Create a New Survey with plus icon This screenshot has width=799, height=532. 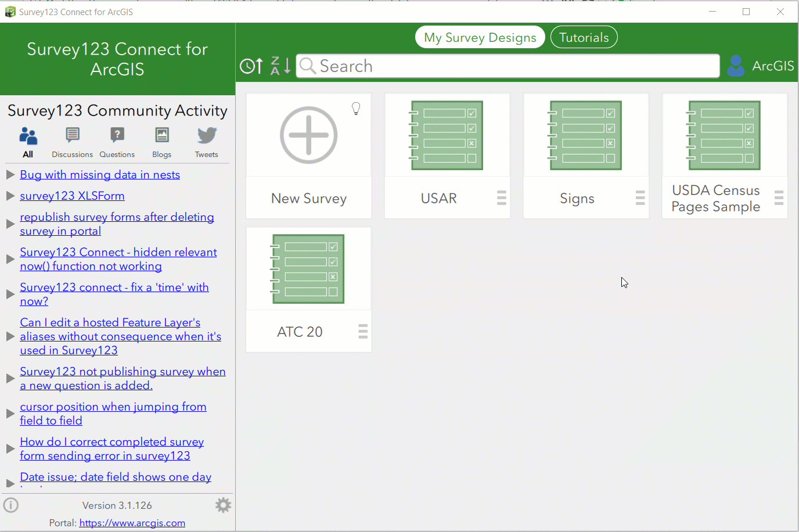(308, 135)
